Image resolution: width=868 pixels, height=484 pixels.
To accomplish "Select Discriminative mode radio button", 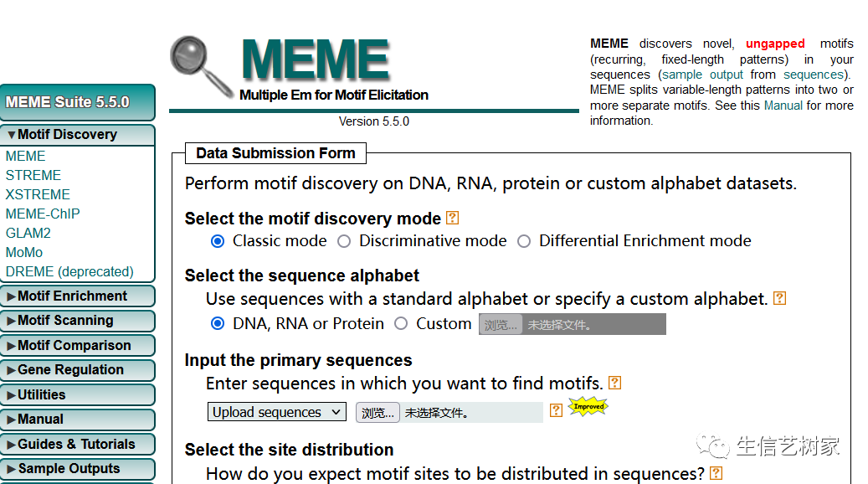I will click(344, 241).
